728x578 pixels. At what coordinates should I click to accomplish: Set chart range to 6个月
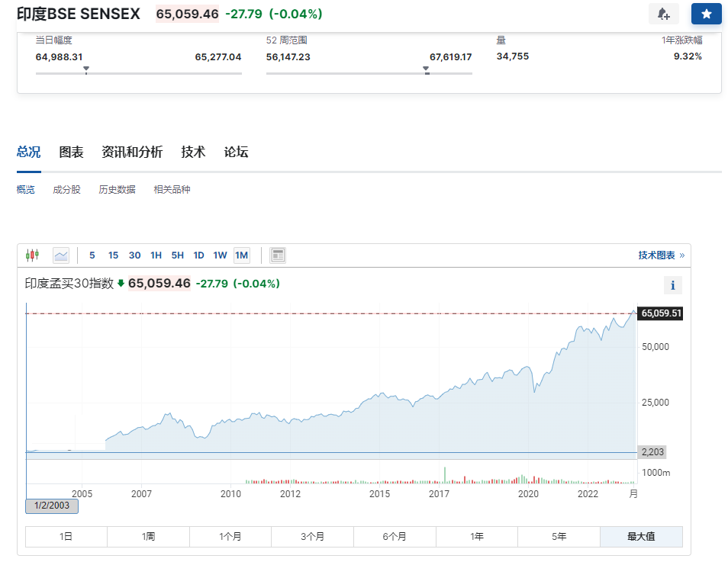[395, 537]
